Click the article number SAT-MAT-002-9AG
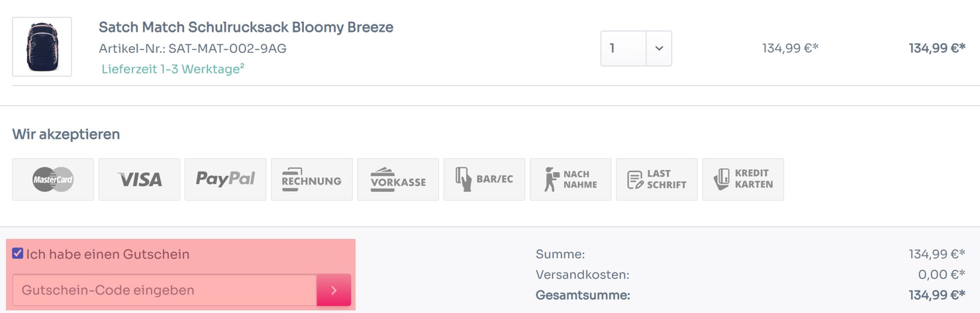 [x=193, y=49]
